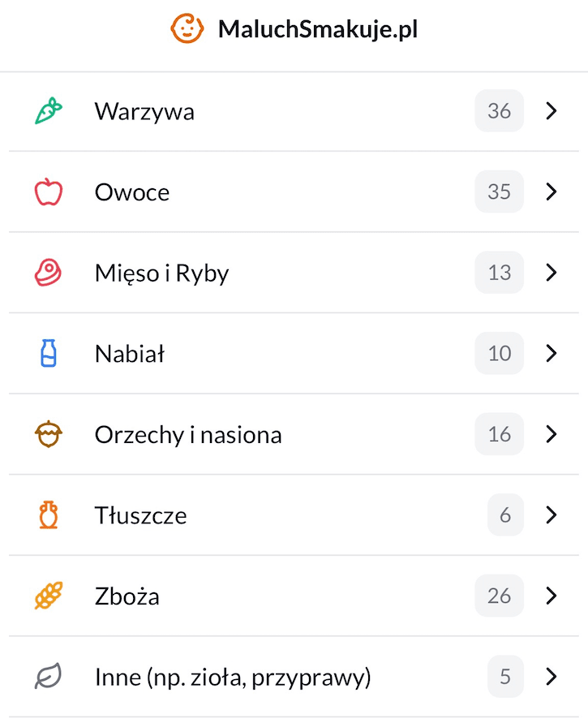
Task: Click the red apple Owoce icon
Action: (x=49, y=192)
